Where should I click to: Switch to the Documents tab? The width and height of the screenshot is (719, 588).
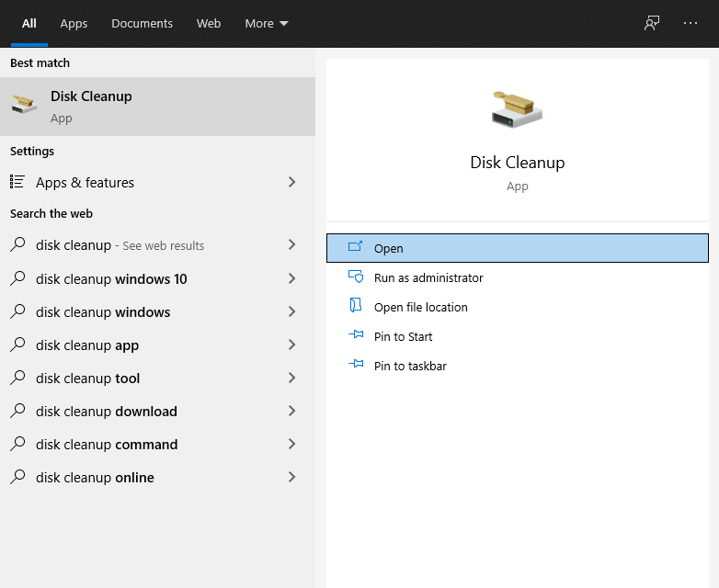coord(142,24)
